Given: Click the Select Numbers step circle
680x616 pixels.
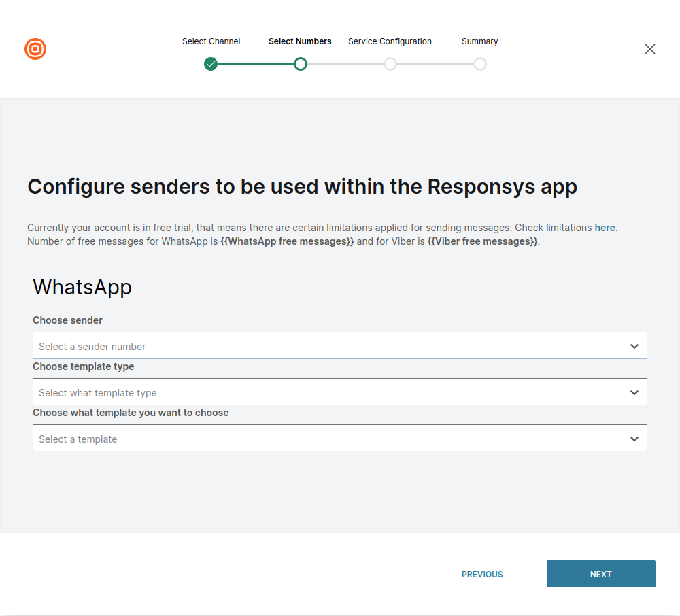Looking at the screenshot, I should [x=301, y=64].
